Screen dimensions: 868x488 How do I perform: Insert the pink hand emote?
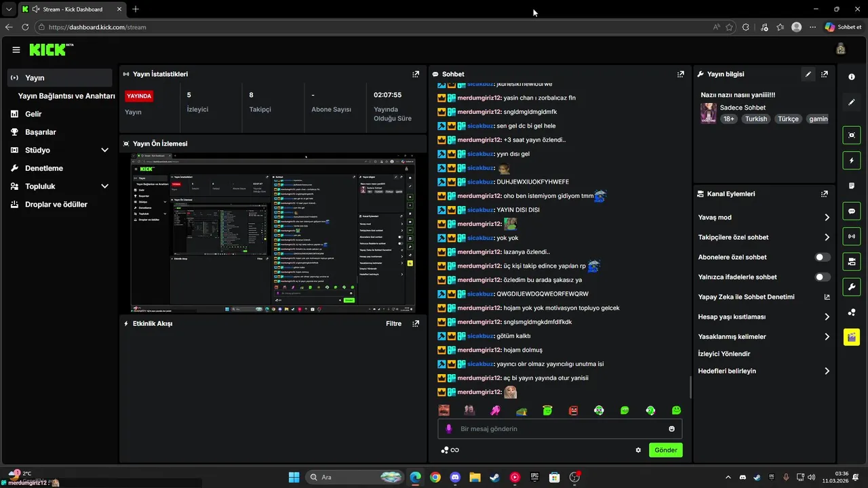click(x=496, y=411)
